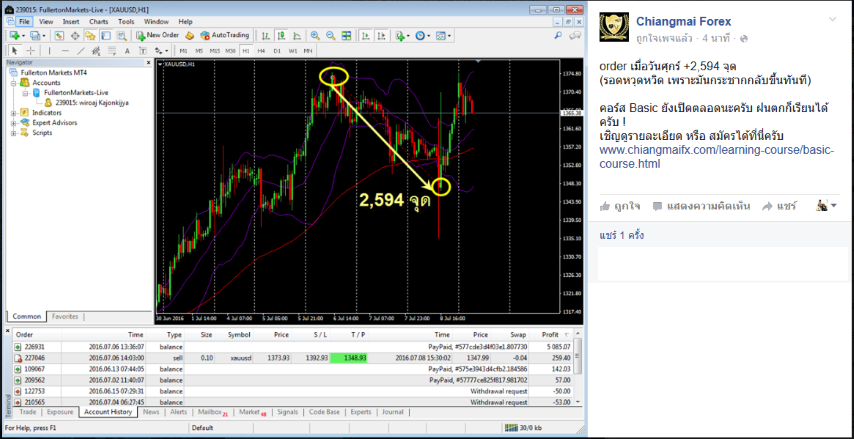Open the Tools menu
Screen dimensions: 854x439
(126, 22)
